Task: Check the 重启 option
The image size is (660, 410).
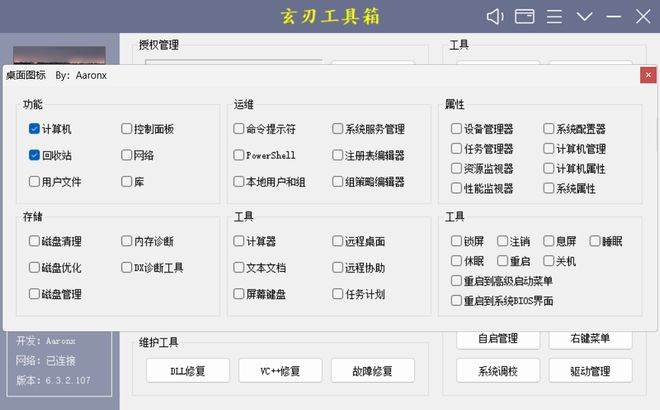Action: pyautogui.click(x=503, y=261)
